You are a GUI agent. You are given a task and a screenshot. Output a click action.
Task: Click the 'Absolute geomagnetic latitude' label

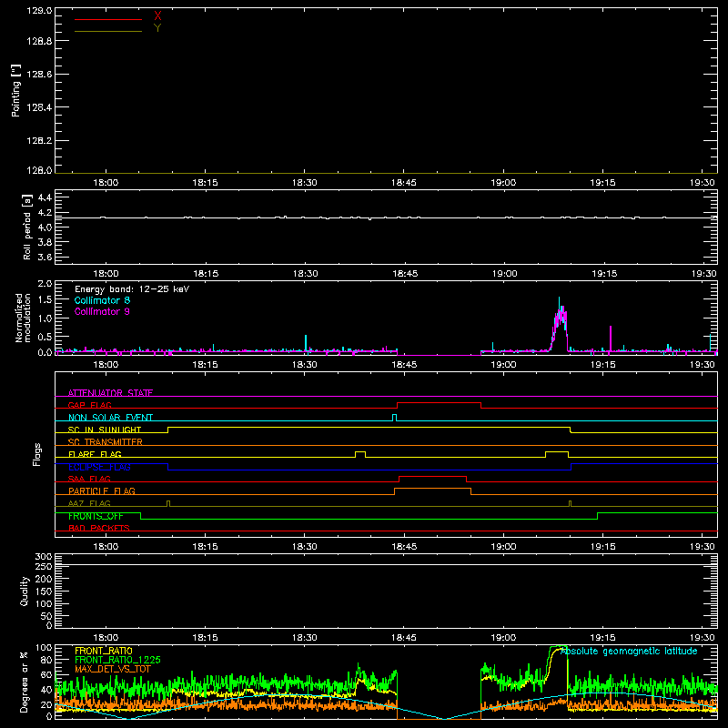(x=629, y=651)
